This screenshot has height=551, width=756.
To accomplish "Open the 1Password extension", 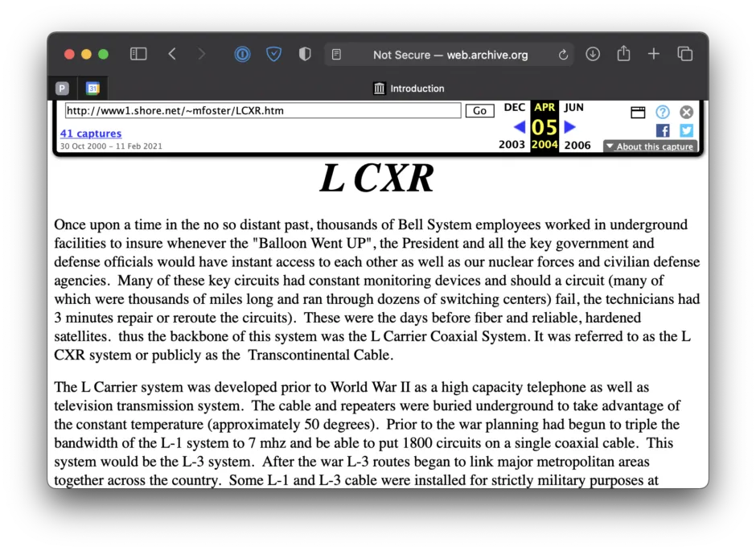I will tap(243, 54).
